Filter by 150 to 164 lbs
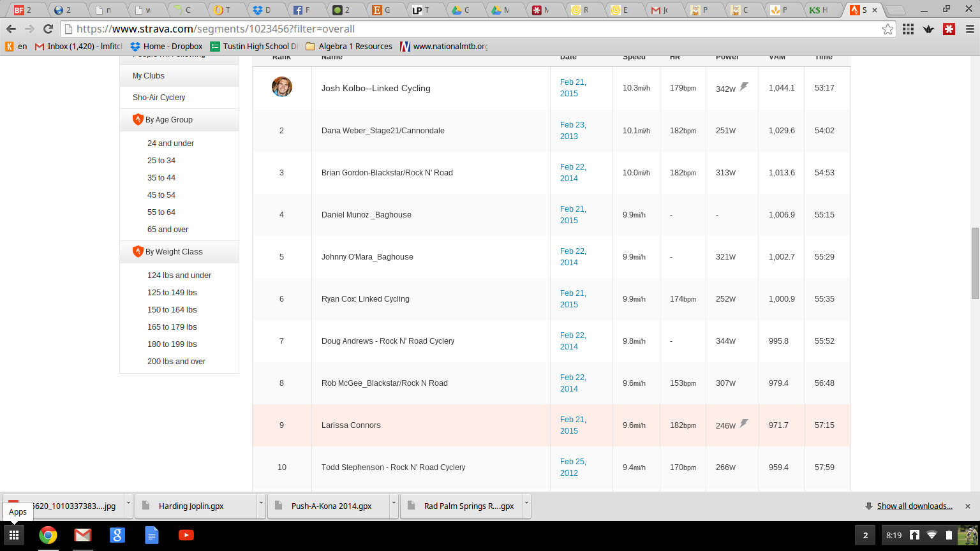 tap(172, 310)
